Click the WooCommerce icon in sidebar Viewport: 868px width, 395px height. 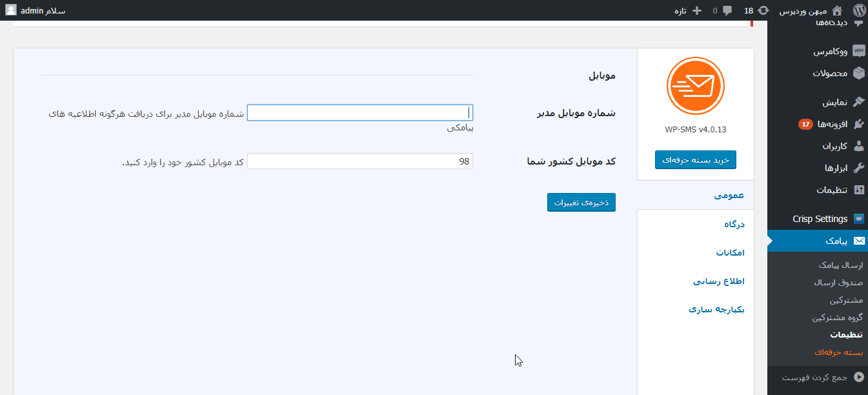pos(858,51)
